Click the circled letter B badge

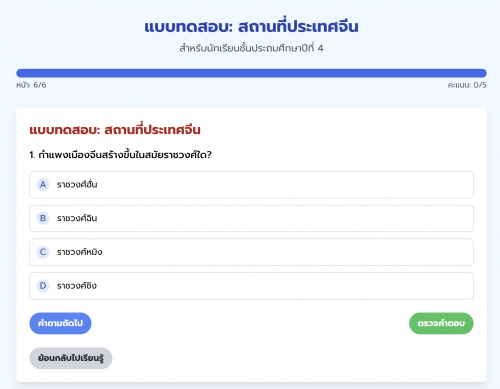point(43,218)
